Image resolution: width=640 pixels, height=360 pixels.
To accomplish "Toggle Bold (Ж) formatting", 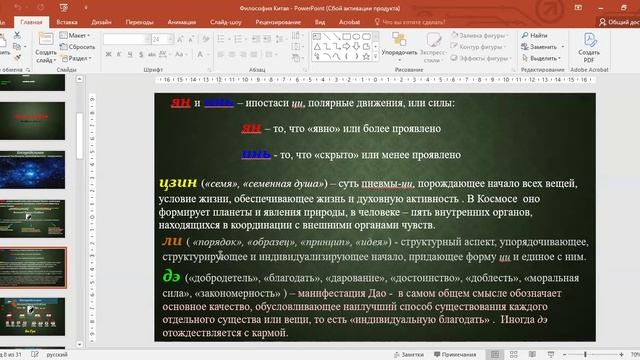I will 109,54.
